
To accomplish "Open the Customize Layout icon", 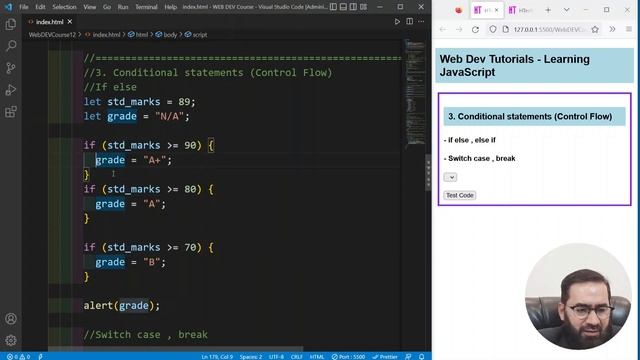I will pyautogui.click(x=363, y=7).
